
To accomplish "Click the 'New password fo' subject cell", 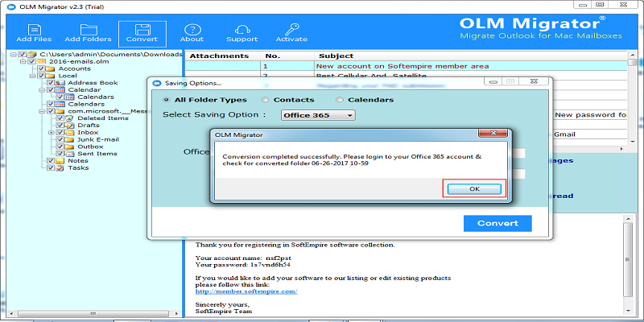I will 590,115.
